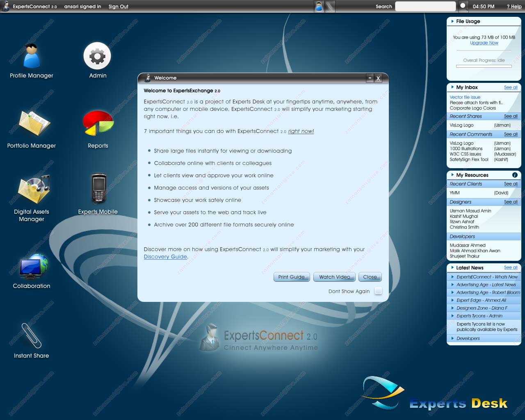Open the Profile Manager icon
The image size is (525, 420).
click(x=32, y=55)
